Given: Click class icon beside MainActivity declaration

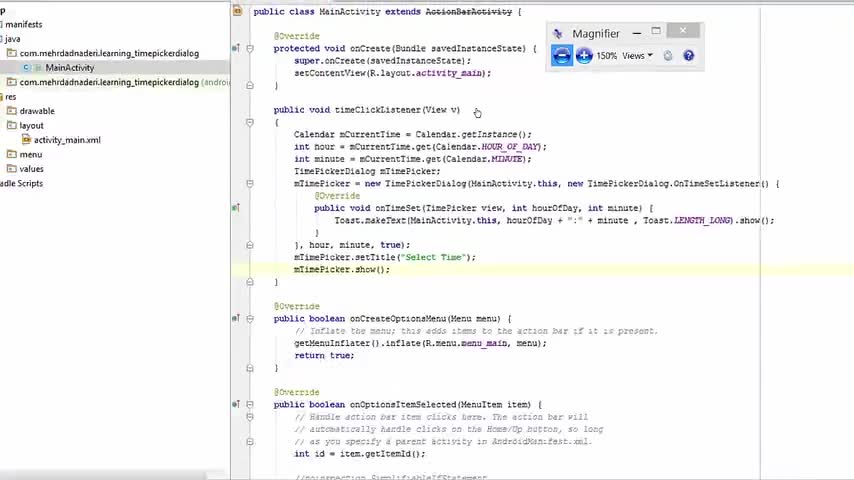Looking at the screenshot, I should (237, 10).
